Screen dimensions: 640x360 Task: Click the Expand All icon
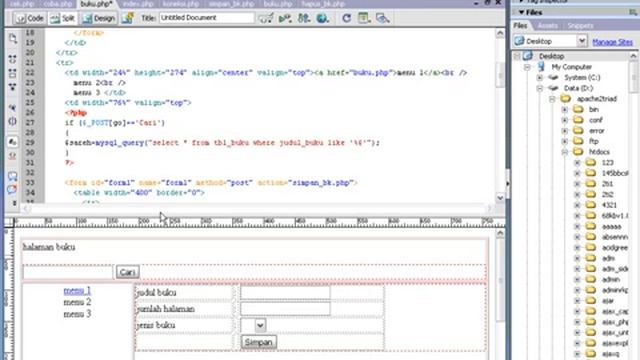(13, 87)
